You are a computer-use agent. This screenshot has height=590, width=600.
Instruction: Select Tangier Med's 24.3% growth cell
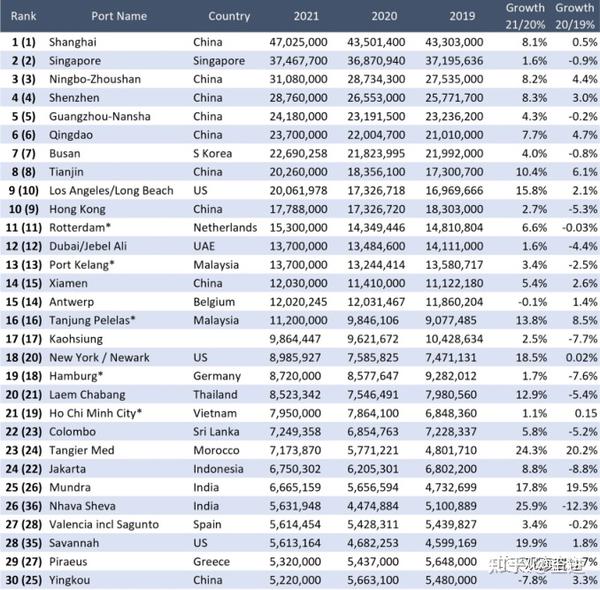[x=531, y=450]
